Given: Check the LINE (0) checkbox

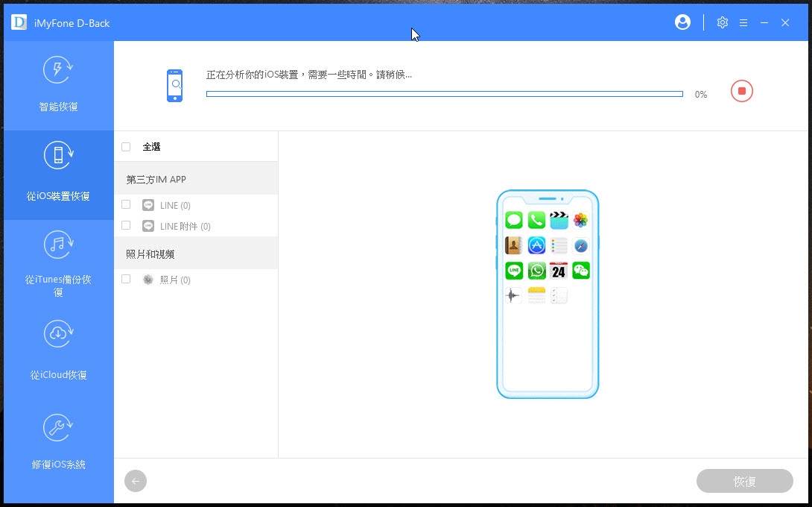Looking at the screenshot, I should point(126,204).
